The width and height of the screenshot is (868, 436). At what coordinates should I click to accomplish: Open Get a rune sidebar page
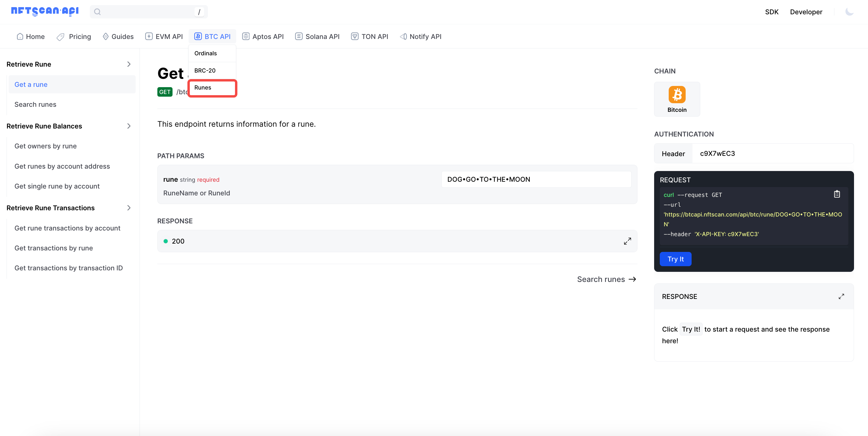pyautogui.click(x=72, y=84)
